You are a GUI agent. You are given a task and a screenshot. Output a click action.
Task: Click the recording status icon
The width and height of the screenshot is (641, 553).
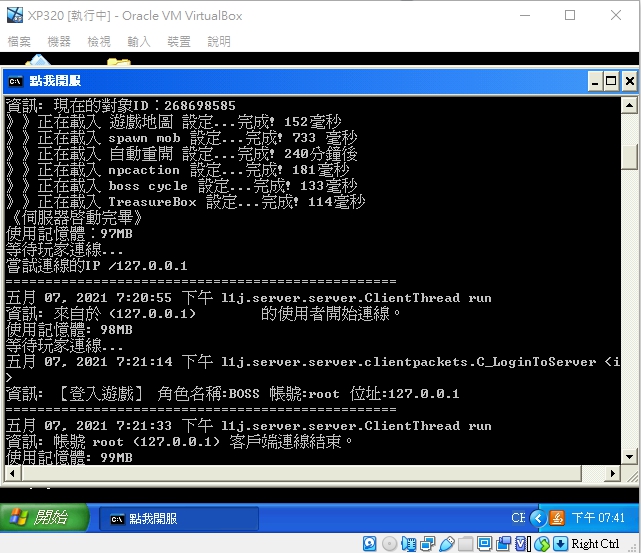(504, 544)
